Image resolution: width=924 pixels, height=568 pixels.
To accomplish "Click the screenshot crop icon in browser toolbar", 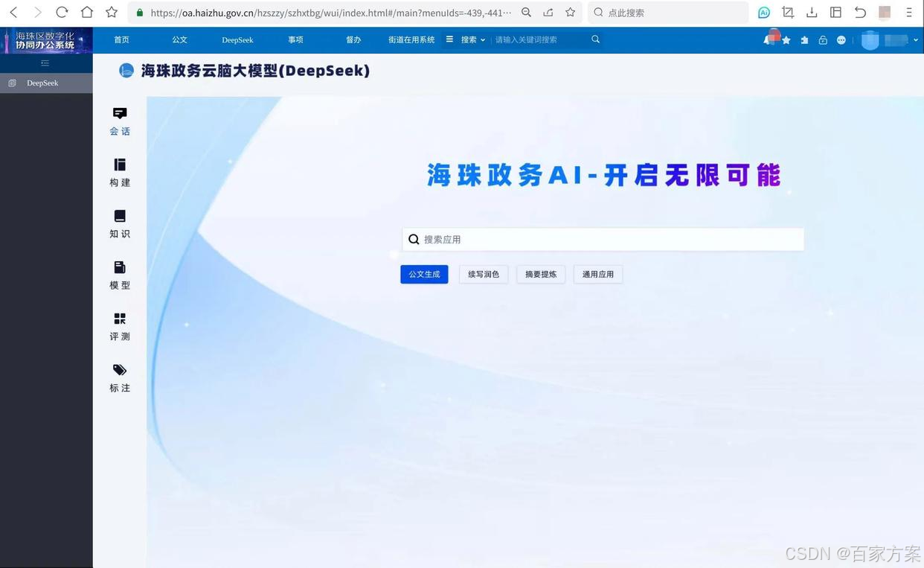I will pos(788,12).
